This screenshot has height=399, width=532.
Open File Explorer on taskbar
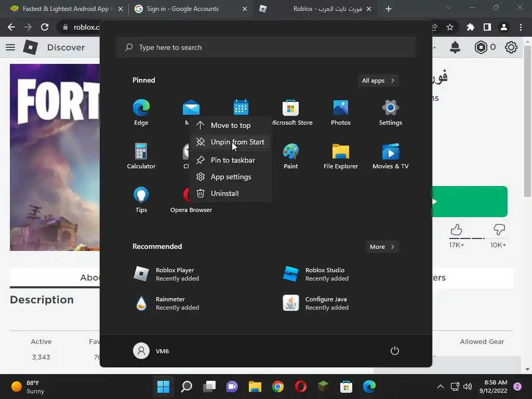(x=255, y=387)
